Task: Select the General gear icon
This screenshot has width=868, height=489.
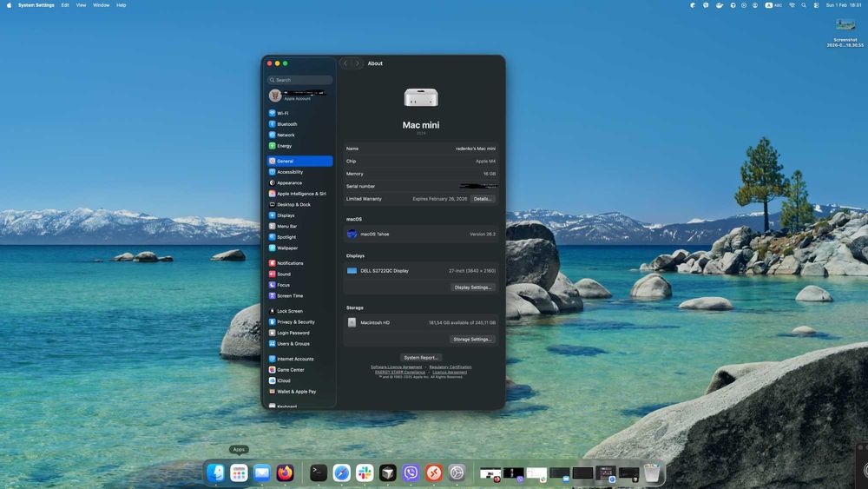Action: 272,162
